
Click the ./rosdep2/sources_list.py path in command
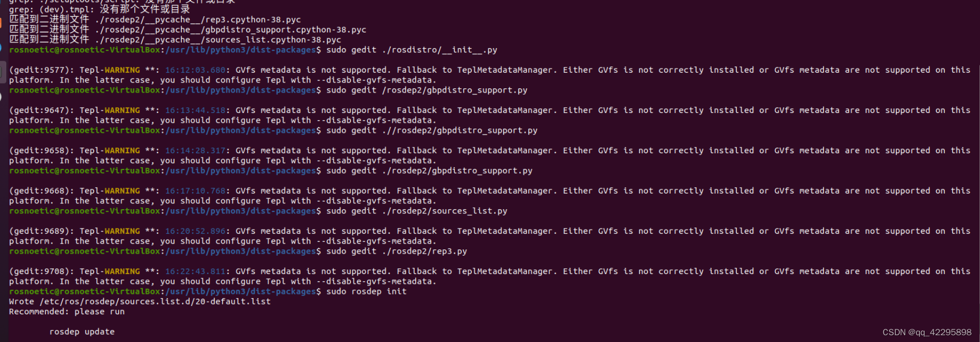(x=445, y=211)
